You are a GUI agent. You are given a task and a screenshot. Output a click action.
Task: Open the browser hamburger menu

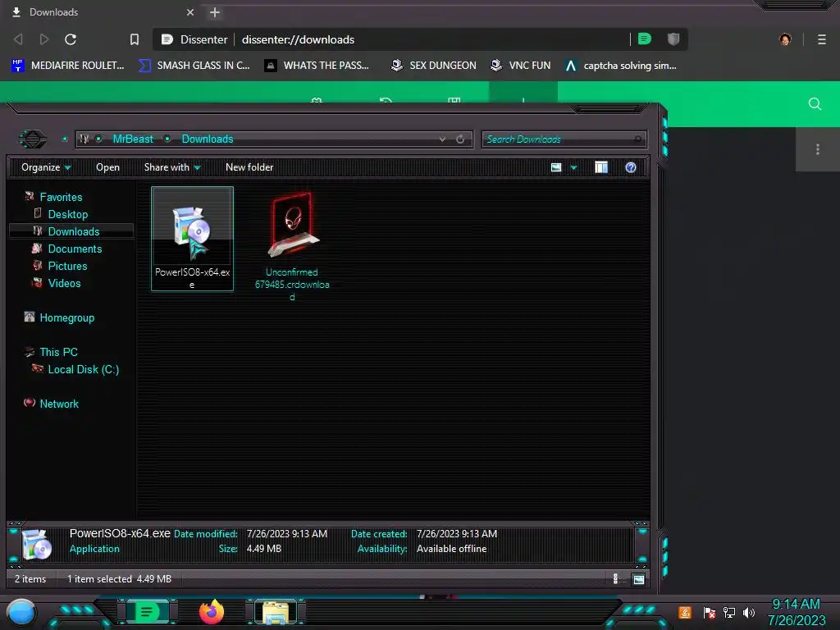pyautogui.click(x=822, y=39)
